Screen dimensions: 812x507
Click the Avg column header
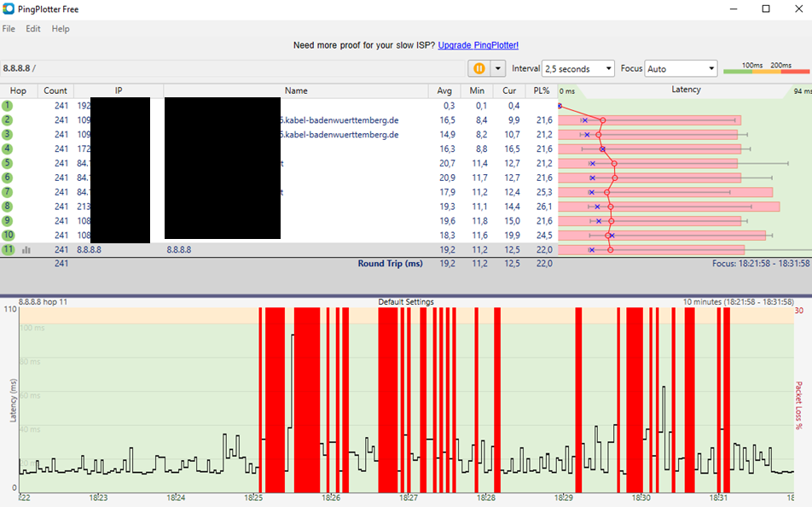444,90
